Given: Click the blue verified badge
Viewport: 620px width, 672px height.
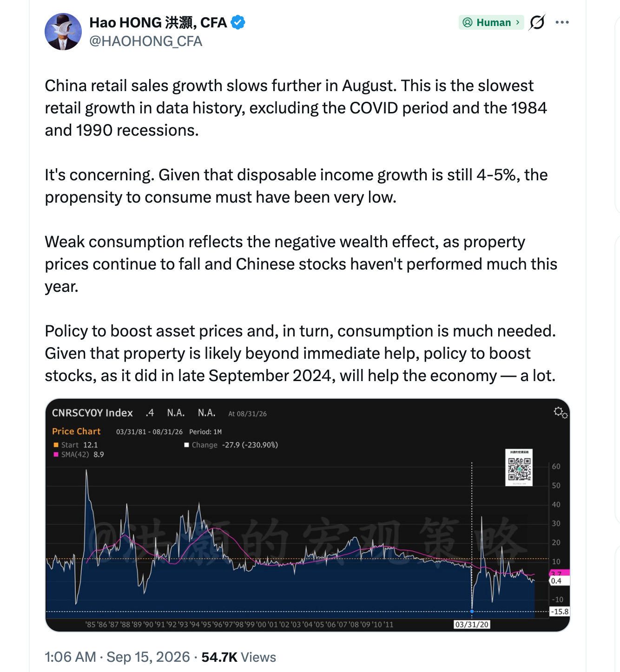Looking at the screenshot, I should pyautogui.click(x=238, y=22).
